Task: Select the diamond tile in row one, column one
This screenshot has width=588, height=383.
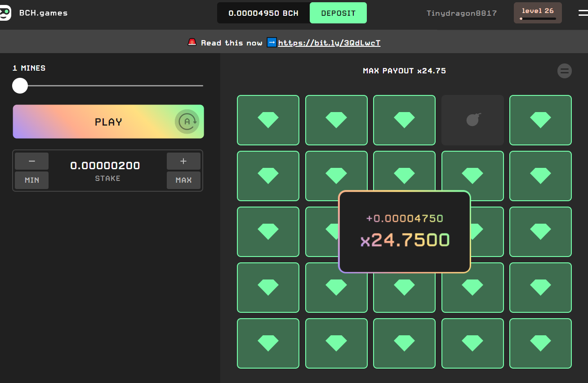Action: [x=268, y=120]
